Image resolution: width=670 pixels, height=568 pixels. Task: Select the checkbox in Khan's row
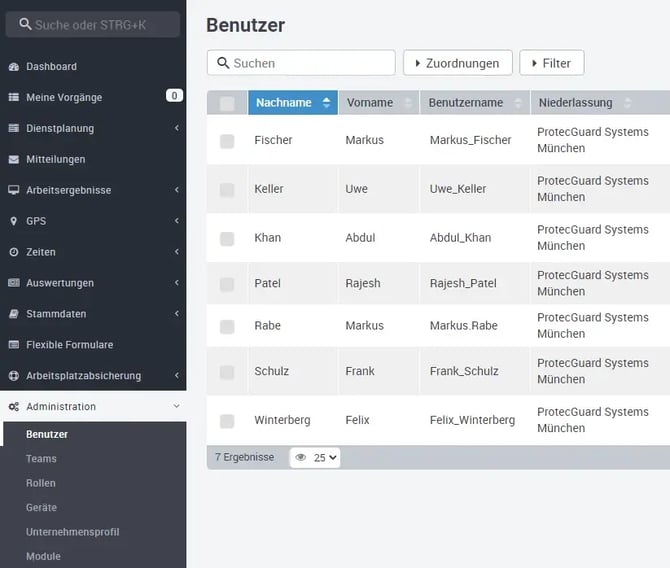[227, 239]
